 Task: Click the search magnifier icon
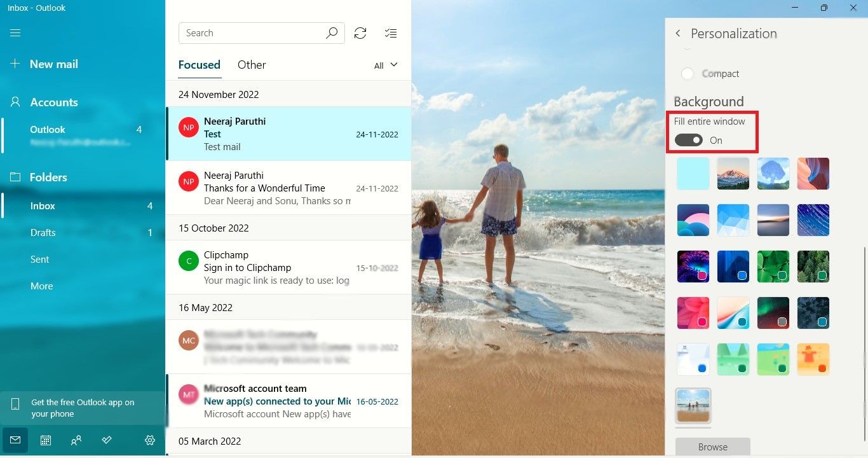pyautogui.click(x=332, y=33)
